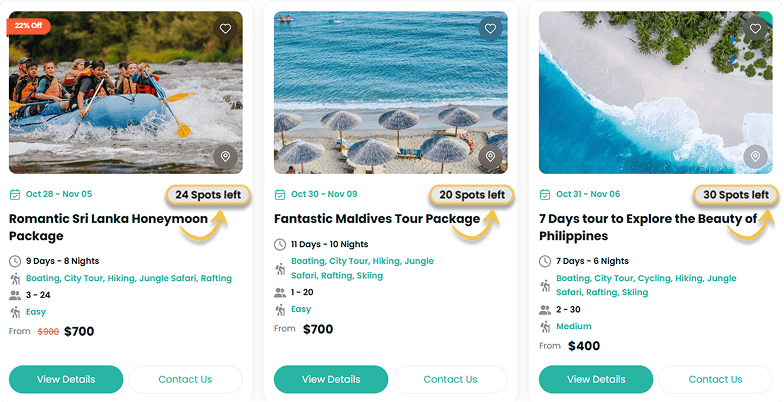This screenshot has width=784, height=402.
Task: Show map location for Maldives tour
Action: click(x=490, y=157)
